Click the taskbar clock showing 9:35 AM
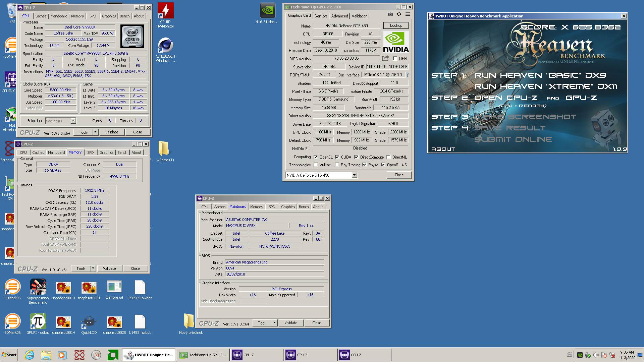 tap(627, 355)
